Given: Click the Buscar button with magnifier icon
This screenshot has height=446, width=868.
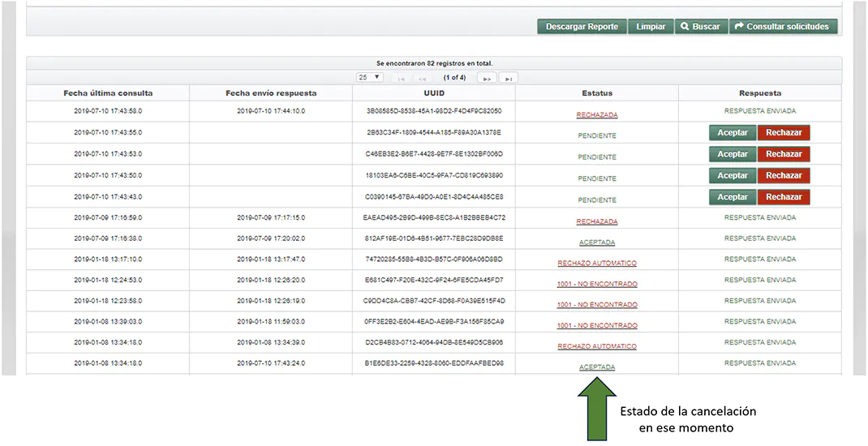Looking at the screenshot, I should 700,27.
